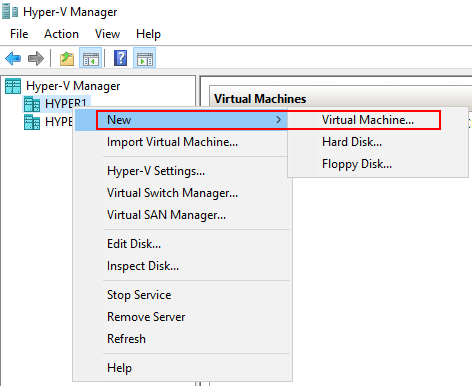Open the File menu
The image size is (472, 386).
[19, 34]
